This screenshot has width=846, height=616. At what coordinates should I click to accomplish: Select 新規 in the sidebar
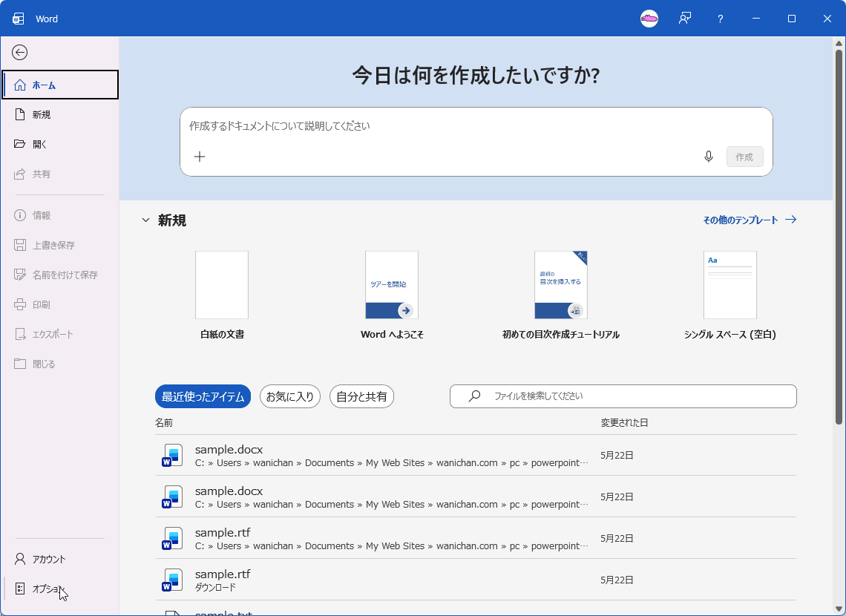coord(60,114)
